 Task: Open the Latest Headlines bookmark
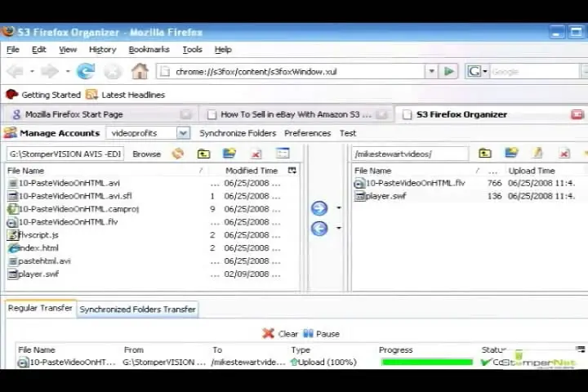click(126, 95)
